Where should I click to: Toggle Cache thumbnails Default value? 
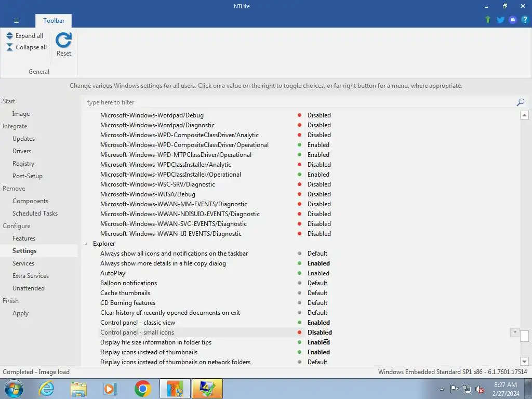[317, 293]
